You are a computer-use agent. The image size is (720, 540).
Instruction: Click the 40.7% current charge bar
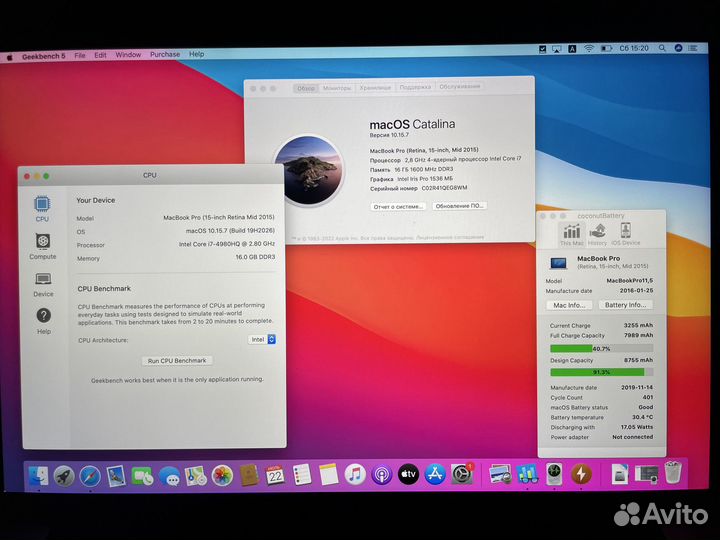602,349
